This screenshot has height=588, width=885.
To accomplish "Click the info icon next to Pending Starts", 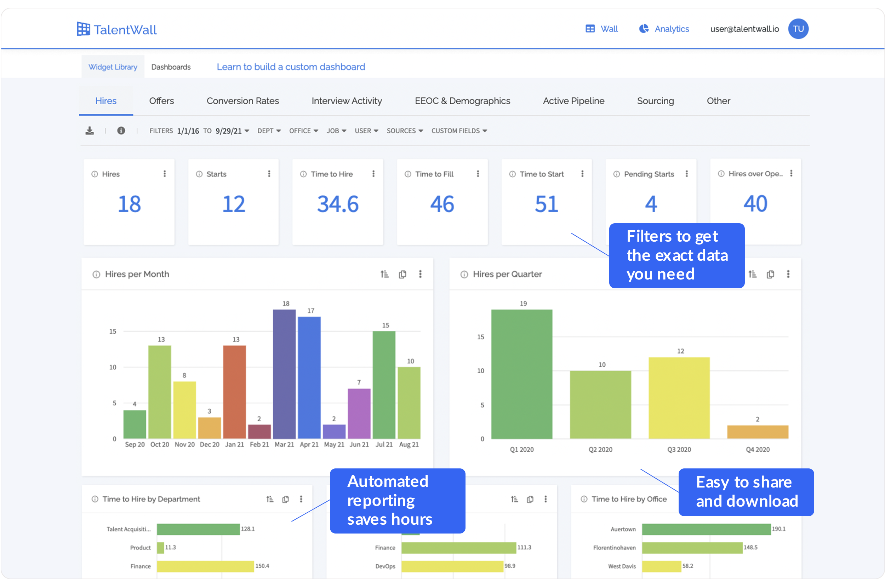I will [616, 174].
